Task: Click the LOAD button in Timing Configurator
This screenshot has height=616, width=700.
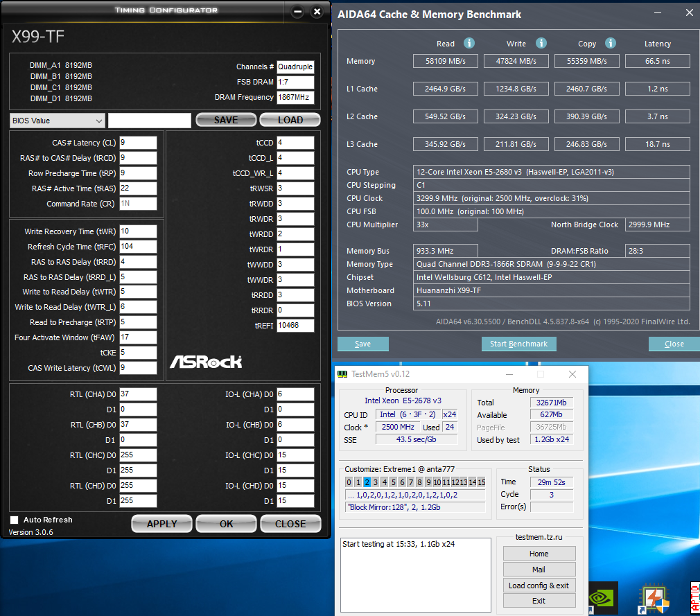Action: (290, 120)
